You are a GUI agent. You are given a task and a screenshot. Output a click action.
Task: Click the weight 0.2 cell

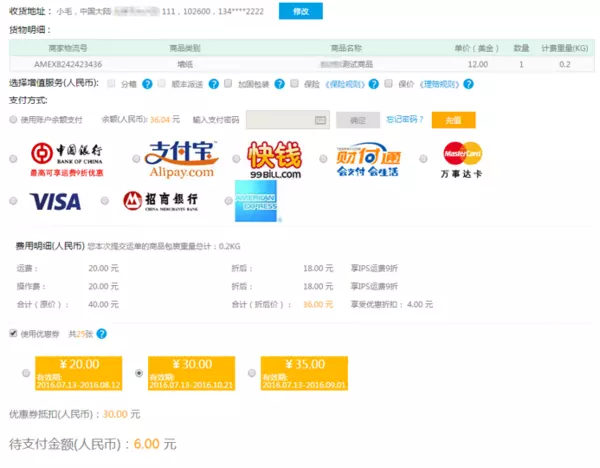(565, 64)
